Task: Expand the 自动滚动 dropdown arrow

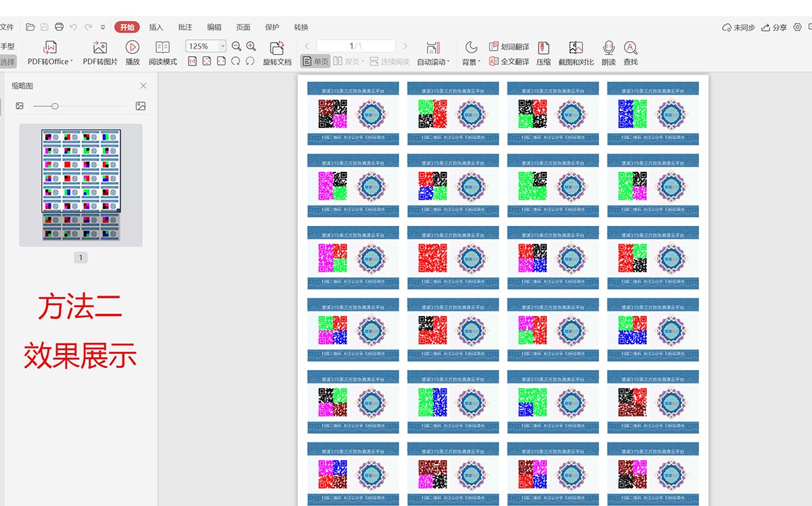Action: 449,62
